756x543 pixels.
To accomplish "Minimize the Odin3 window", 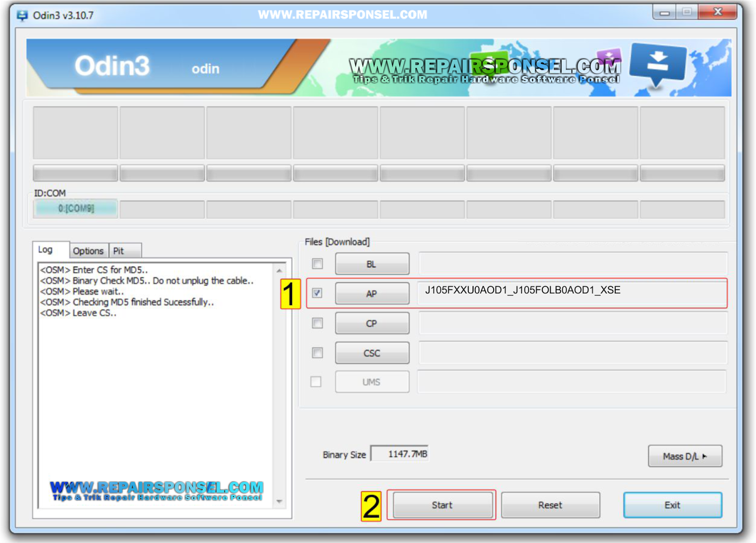I will [664, 13].
